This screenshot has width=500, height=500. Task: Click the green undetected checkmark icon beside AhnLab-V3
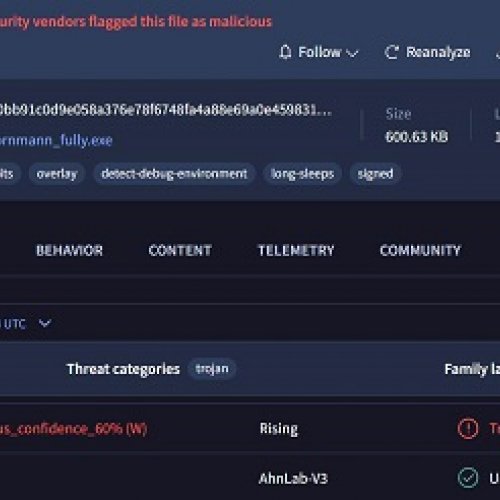coord(468,478)
